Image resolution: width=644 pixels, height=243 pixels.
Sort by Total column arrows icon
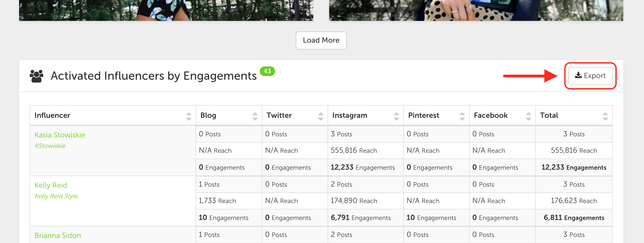[605, 116]
